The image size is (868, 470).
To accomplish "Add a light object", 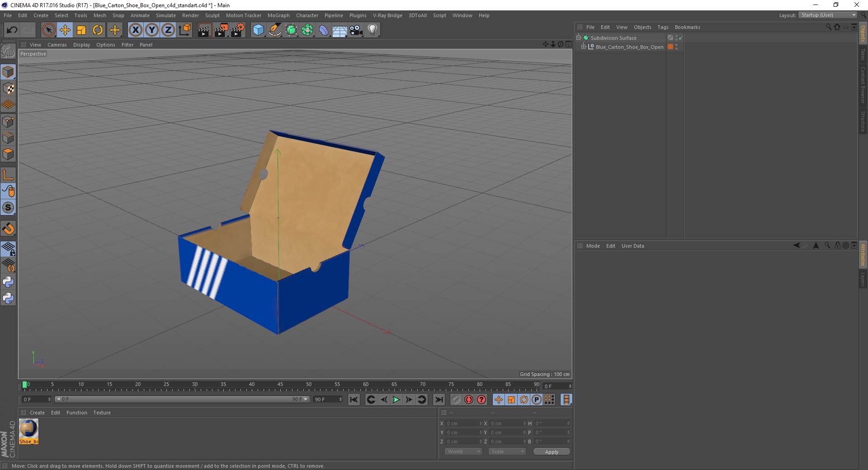I will (373, 30).
